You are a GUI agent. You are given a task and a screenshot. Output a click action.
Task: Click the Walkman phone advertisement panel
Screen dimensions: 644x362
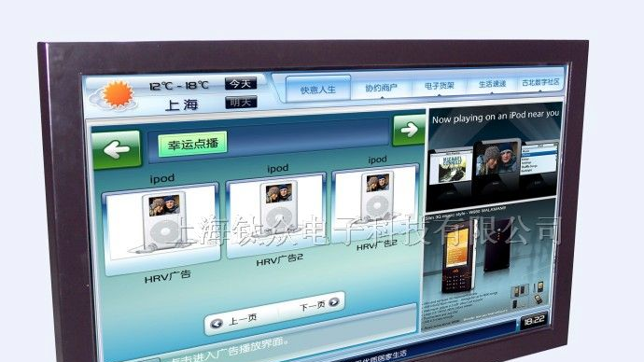click(x=489, y=265)
